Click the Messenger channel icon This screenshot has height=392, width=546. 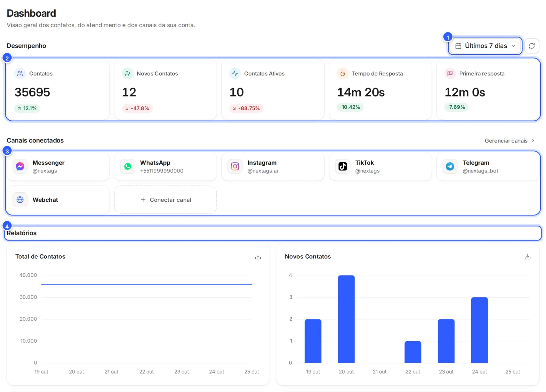(20, 166)
